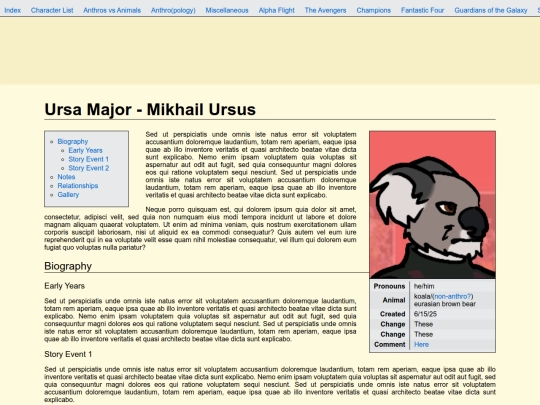Open the Anthro(pology) nav link

point(173,10)
